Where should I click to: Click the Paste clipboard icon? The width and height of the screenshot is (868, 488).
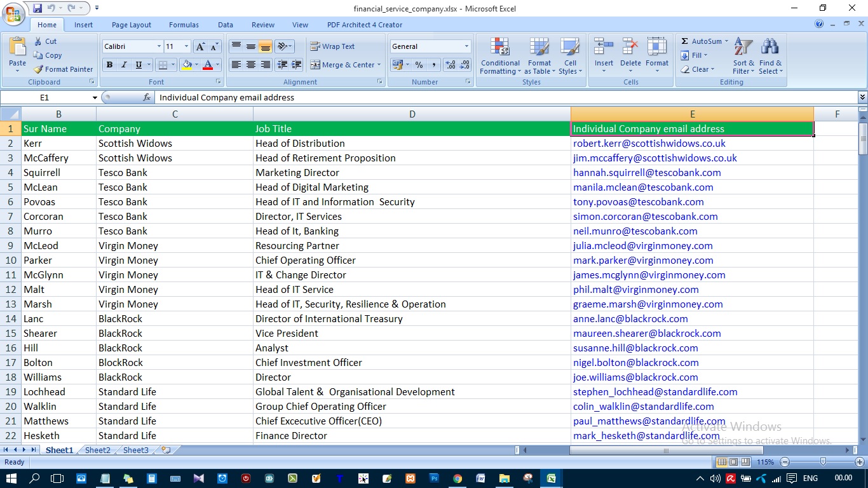point(18,47)
